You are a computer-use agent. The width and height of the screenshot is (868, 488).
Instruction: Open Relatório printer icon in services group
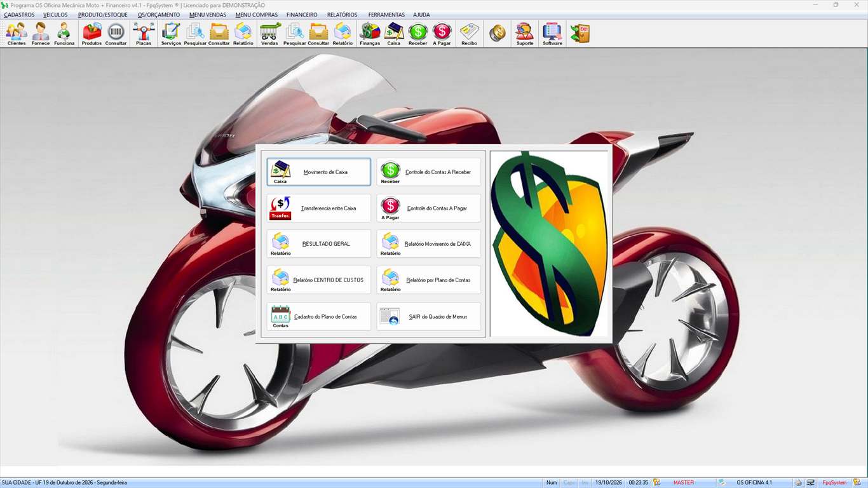pos(243,34)
